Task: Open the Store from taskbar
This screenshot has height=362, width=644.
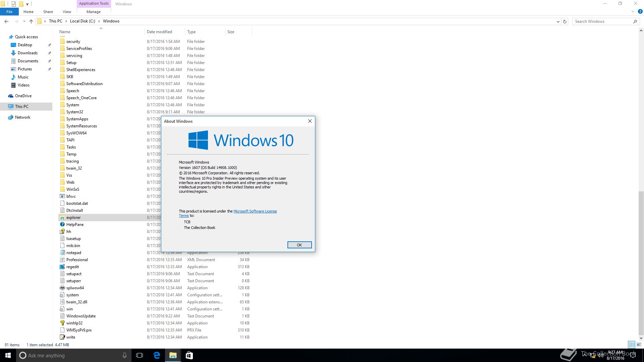Action: (189, 355)
